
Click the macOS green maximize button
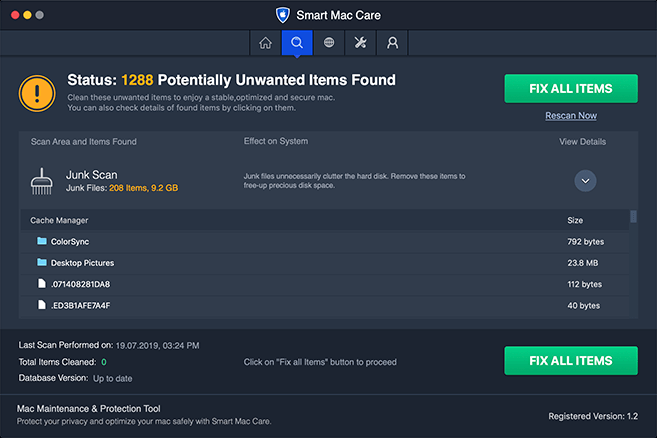41,15
